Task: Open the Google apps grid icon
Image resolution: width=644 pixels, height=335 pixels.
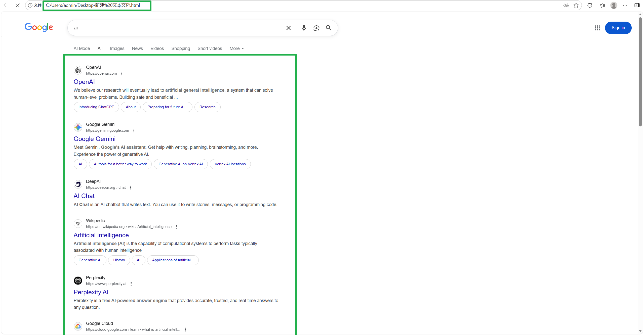Action: pyautogui.click(x=597, y=28)
